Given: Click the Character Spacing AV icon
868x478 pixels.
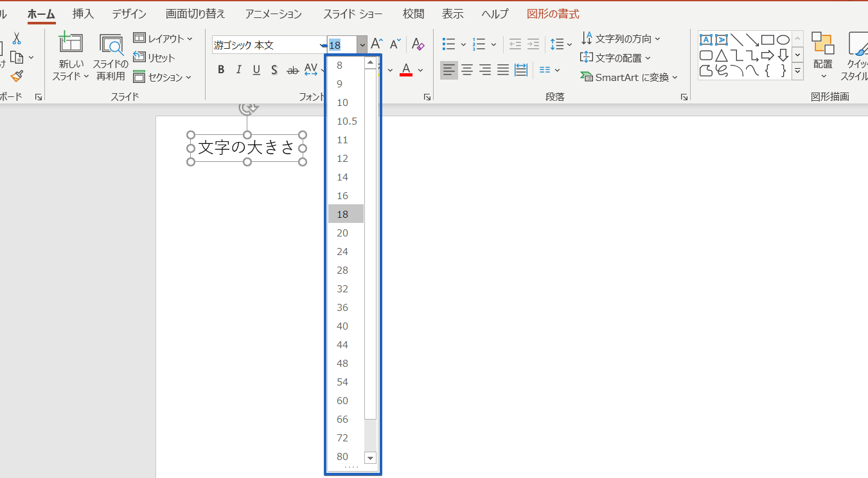Looking at the screenshot, I should pyautogui.click(x=311, y=70).
